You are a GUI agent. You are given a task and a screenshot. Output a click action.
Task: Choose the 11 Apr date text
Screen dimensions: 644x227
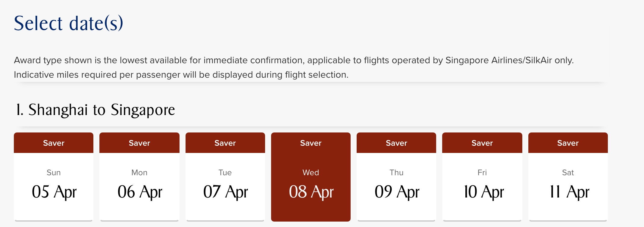[569, 192]
